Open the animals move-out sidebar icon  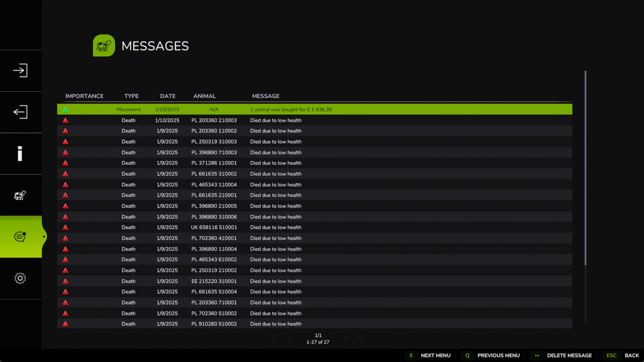coord(20,112)
